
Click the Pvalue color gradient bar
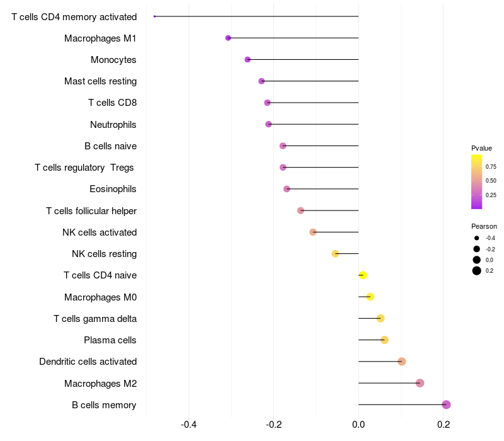point(477,181)
